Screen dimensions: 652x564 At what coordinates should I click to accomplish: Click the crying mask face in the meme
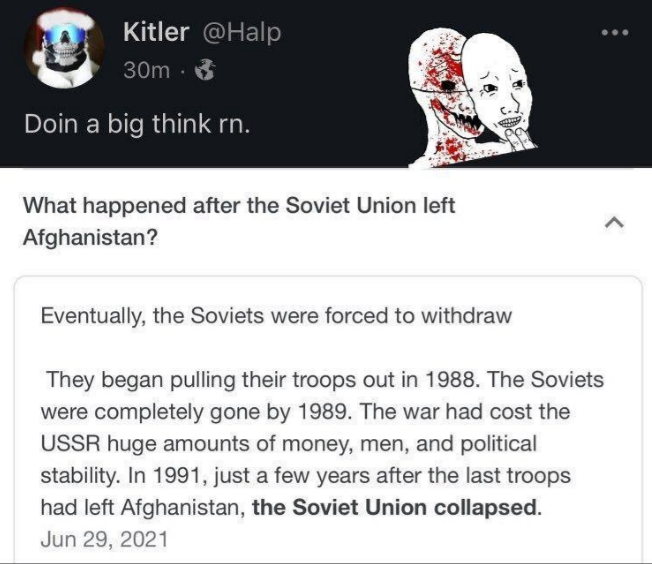pyautogui.click(x=498, y=83)
